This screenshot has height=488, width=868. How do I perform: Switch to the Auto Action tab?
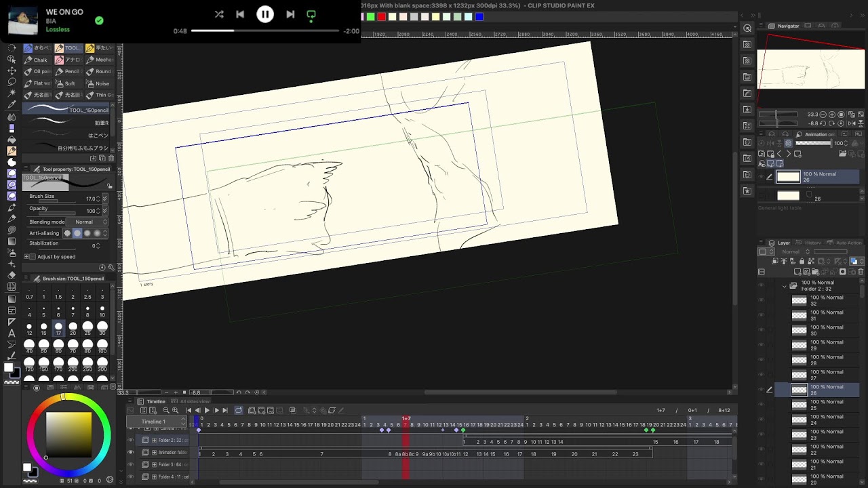(845, 243)
